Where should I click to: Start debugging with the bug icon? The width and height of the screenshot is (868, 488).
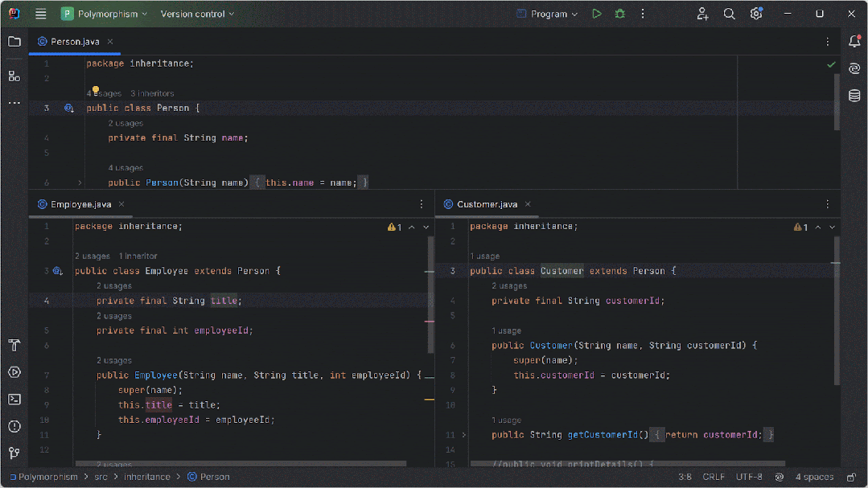point(620,14)
